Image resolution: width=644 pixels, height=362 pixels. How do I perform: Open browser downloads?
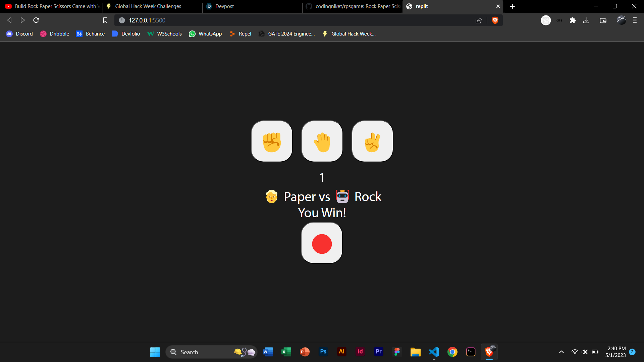tap(586, 20)
